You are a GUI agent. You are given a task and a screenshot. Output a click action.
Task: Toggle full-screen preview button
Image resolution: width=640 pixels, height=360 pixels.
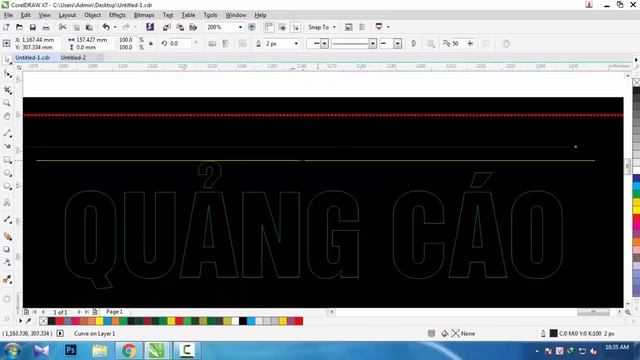click(x=252, y=27)
